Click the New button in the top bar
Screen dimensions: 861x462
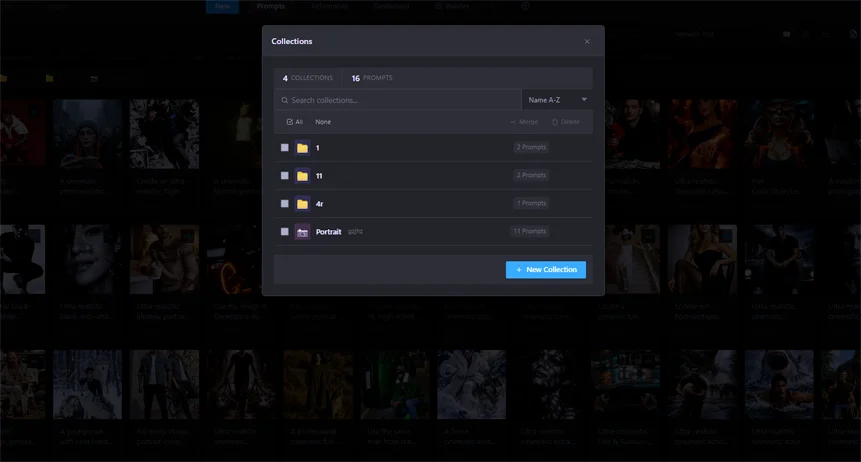pyautogui.click(x=222, y=6)
